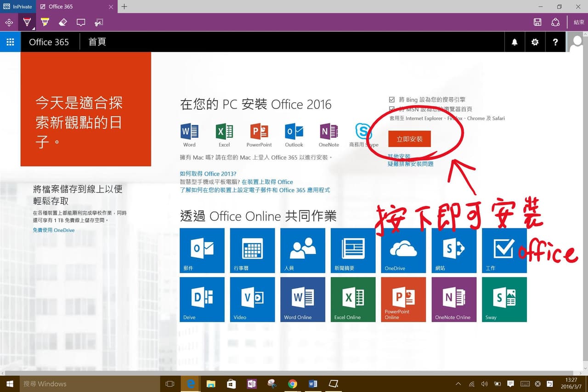The image size is (588, 392).
Task: Click the Skype for Business icon
Action: tap(363, 135)
